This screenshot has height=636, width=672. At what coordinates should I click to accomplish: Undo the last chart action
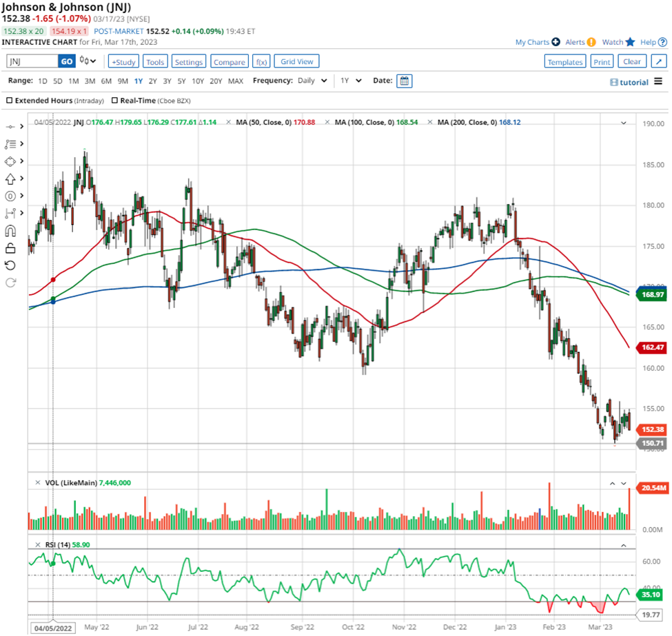[10, 265]
